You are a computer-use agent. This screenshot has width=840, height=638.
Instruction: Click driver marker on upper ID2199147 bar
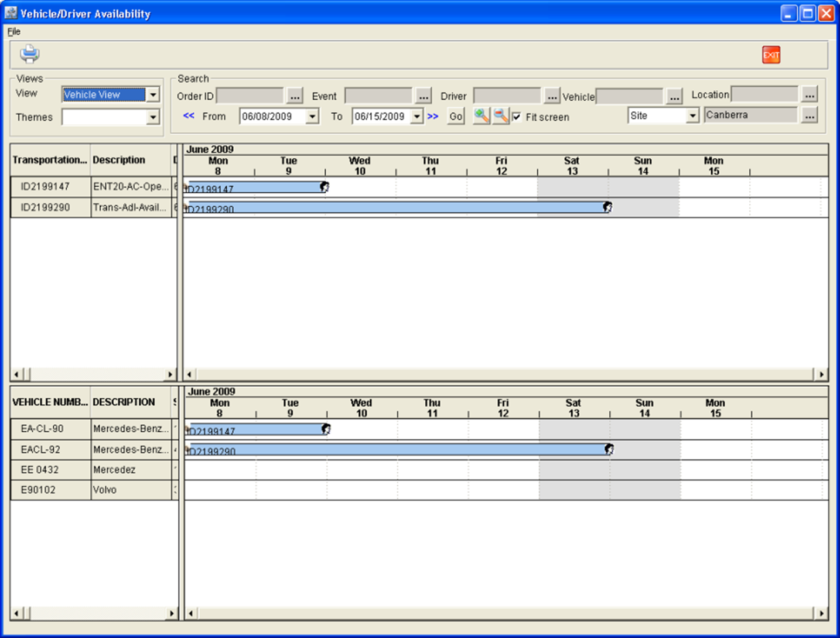pos(325,187)
